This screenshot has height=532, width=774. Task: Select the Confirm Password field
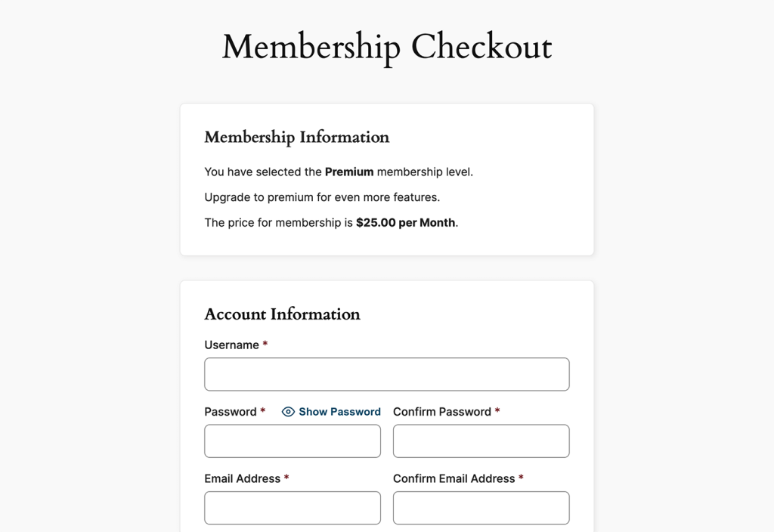click(x=481, y=441)
